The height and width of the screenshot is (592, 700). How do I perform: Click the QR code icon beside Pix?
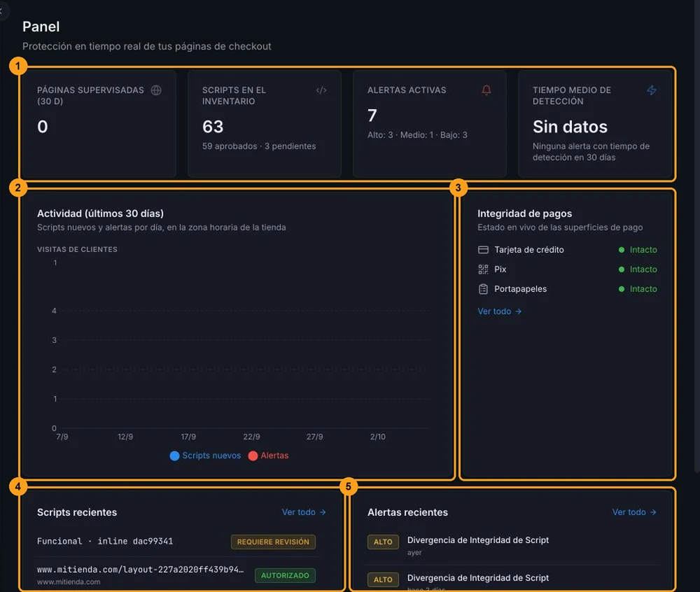[483, 269]
